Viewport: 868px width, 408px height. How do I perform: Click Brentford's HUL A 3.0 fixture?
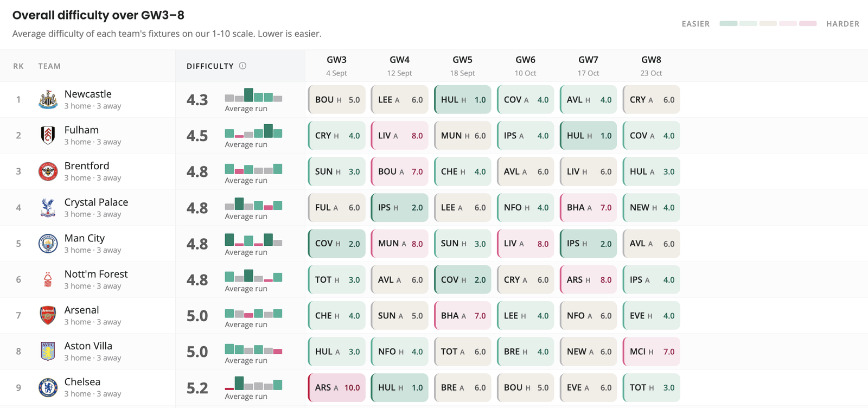[652, 171]
